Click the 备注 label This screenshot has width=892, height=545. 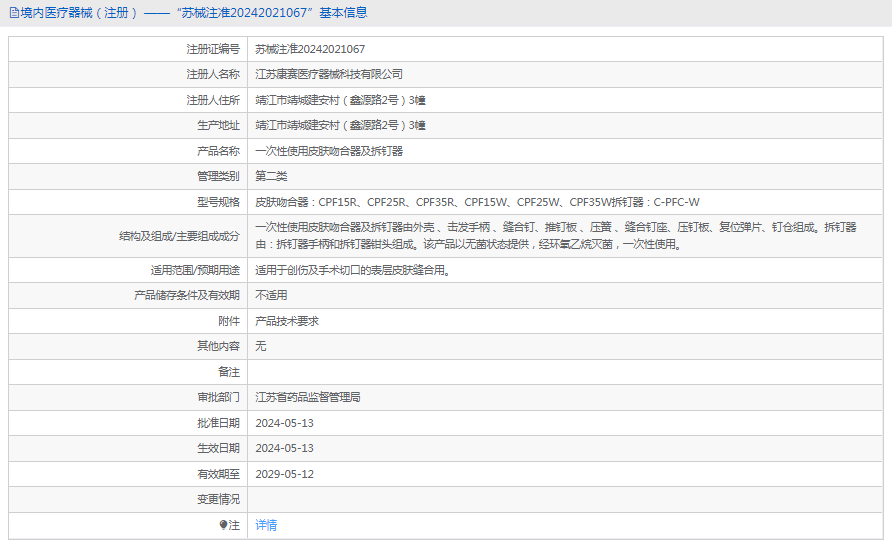229,372
